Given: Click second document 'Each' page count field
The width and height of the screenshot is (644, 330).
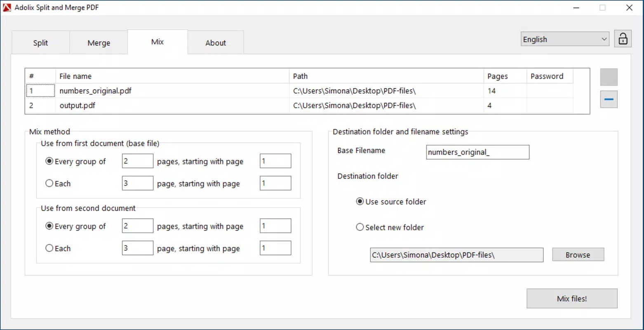Looking at the screenshot, I should point(137,248).
